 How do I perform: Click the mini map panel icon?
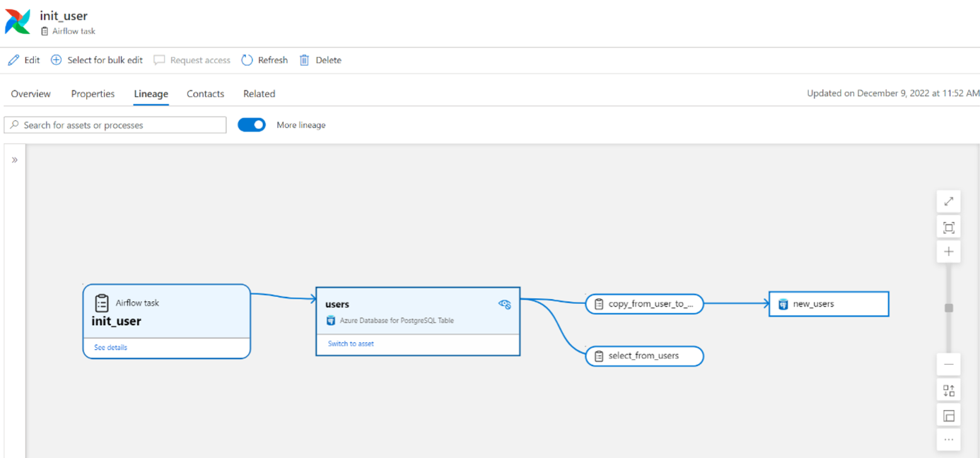948,416
